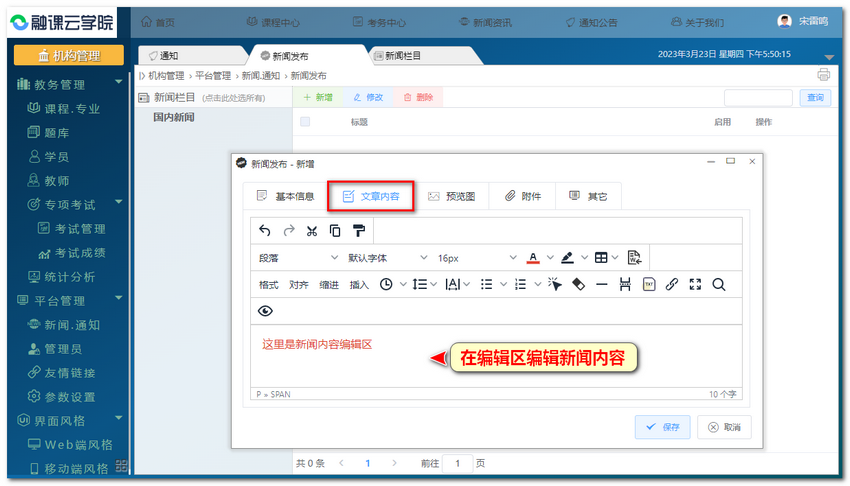Click the insert link icon
This screenshot has width=850, height=486.
tap(672, 284)
